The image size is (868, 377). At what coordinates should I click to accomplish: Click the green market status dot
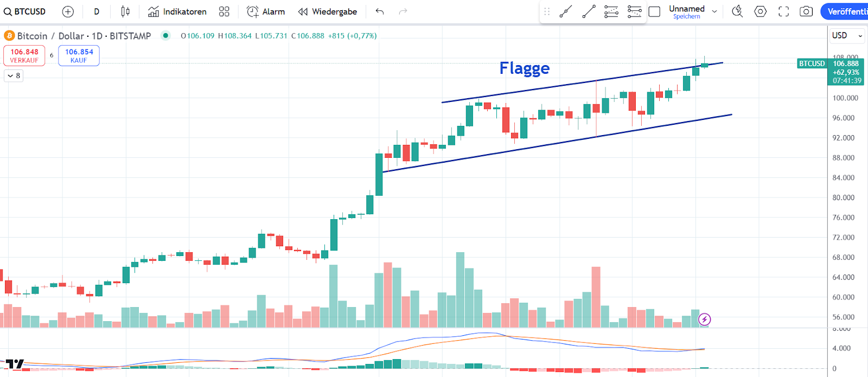(x=166, y=36)
